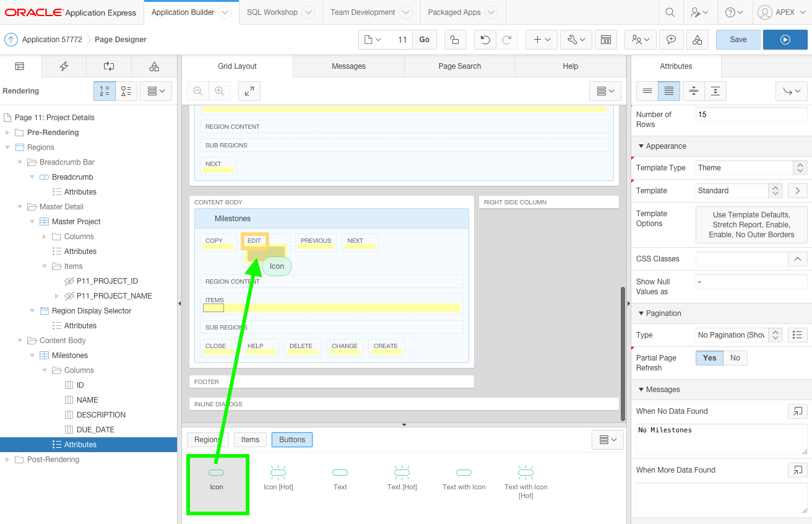Expand all attribute groups
The image size is (812, 524).
pos(715,91)
